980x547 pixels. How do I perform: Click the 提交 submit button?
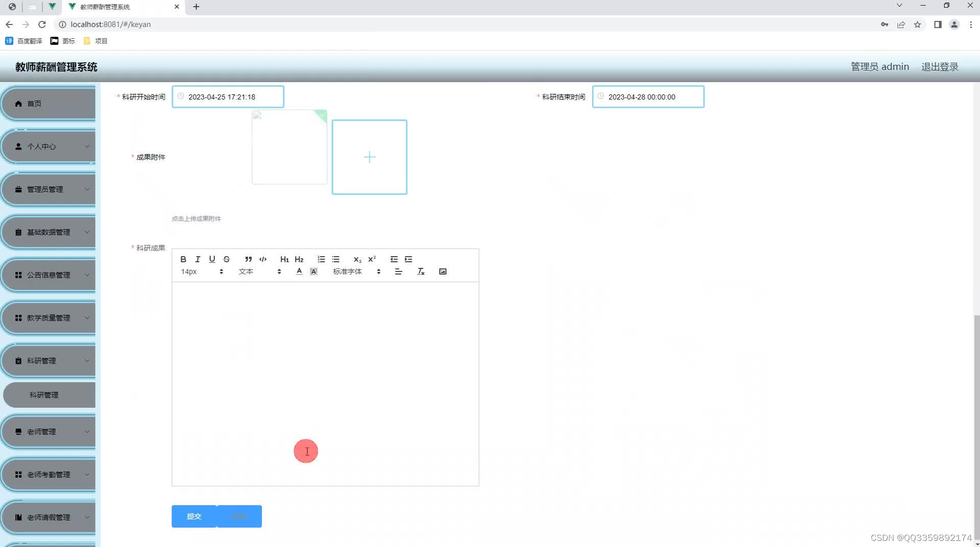(x=194, y=516)
